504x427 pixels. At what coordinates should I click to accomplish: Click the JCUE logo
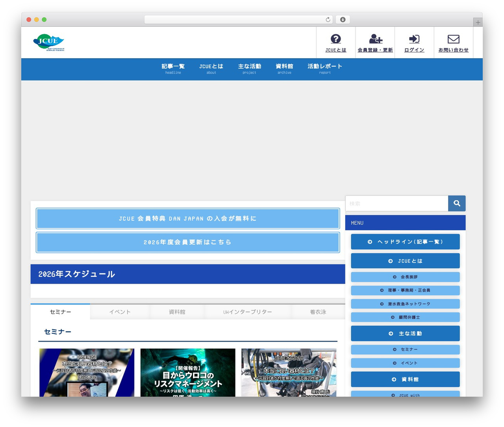tap(49, 42)
